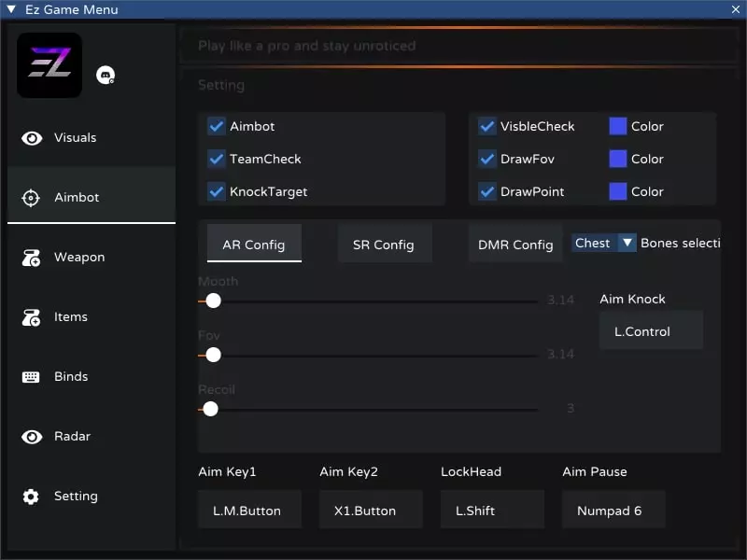Click the Numpad 6 Aim Pause button
Screen dimensions: 747x560
(613, 510)
